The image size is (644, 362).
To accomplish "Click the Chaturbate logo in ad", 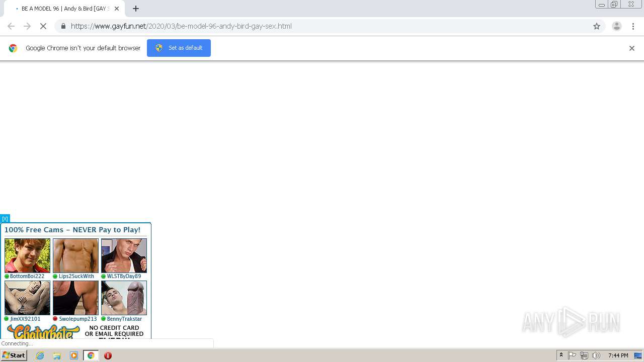I will pos(43,331).
